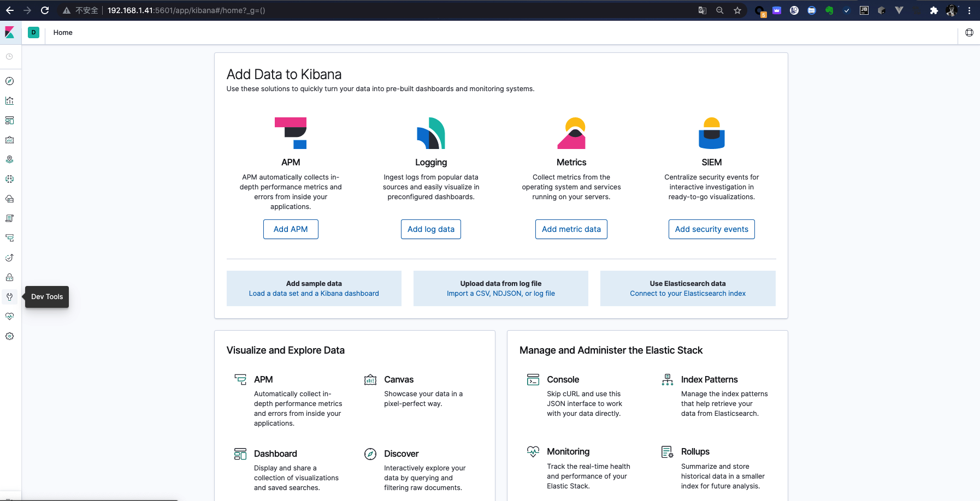This screenshot has height=501, width=980.
Task: Open the Canvas title link
Action: pyautogui.click(x=399, y=379)
